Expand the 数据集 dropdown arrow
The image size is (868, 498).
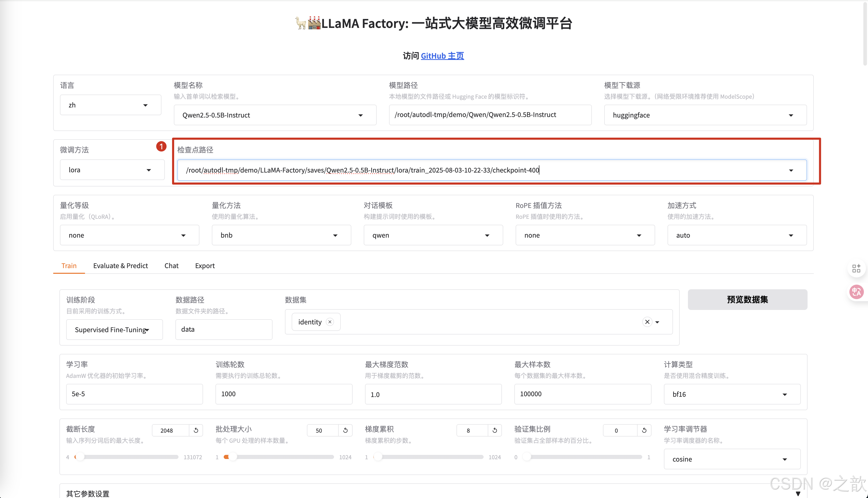click(x=657, y=322)
